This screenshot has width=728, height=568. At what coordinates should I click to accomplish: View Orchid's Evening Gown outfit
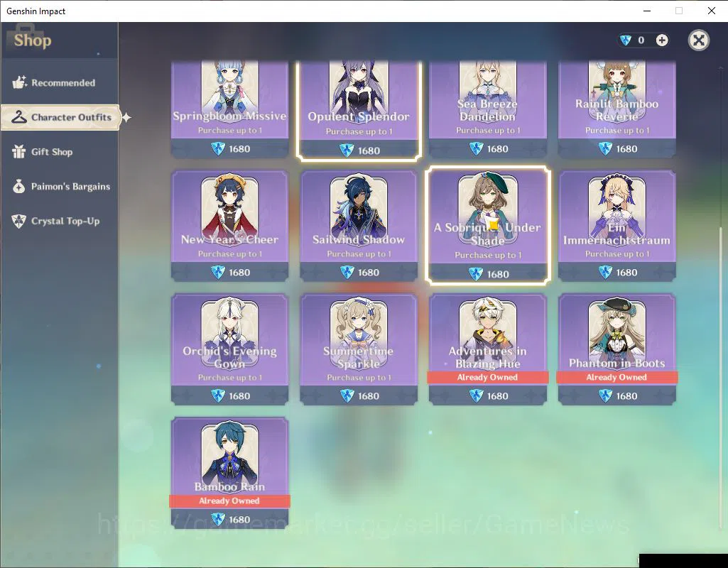[230, 349]
